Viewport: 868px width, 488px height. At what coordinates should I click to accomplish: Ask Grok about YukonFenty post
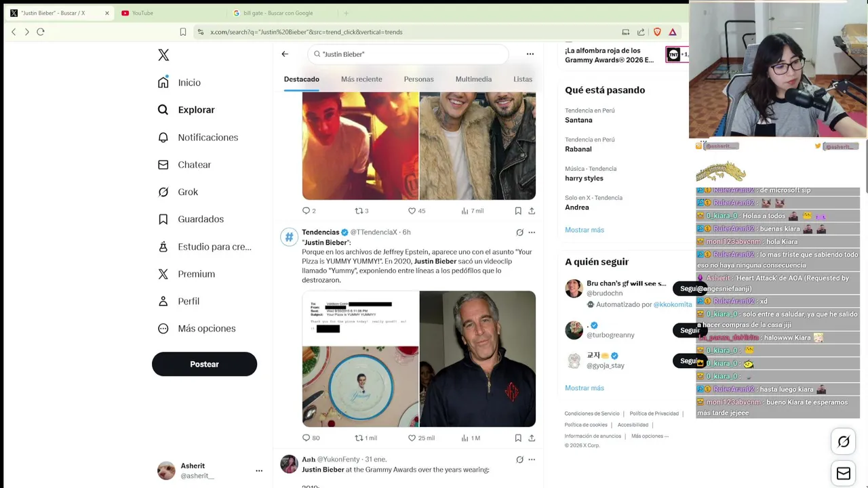[519, 460]
